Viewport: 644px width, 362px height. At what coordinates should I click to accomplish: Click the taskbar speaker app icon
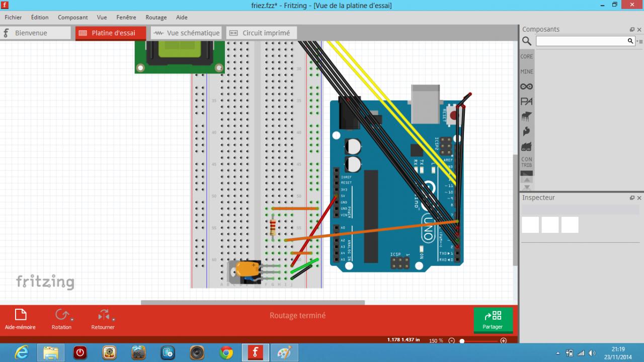pos(197,353)
